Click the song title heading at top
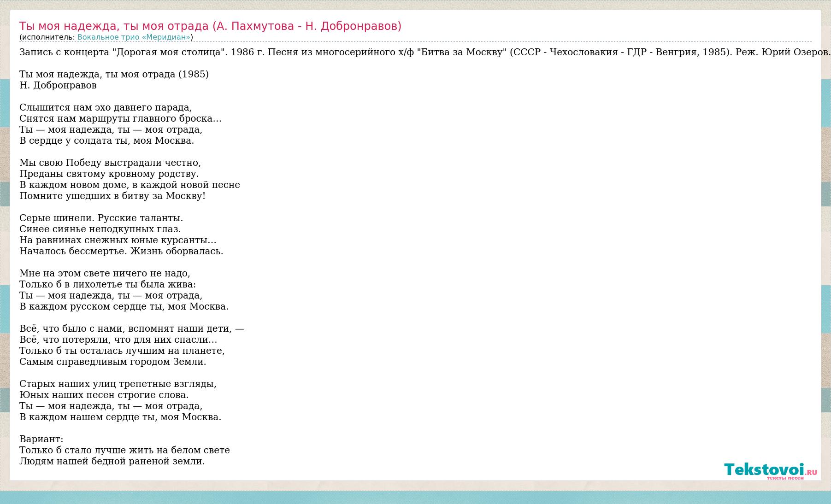 210,26
